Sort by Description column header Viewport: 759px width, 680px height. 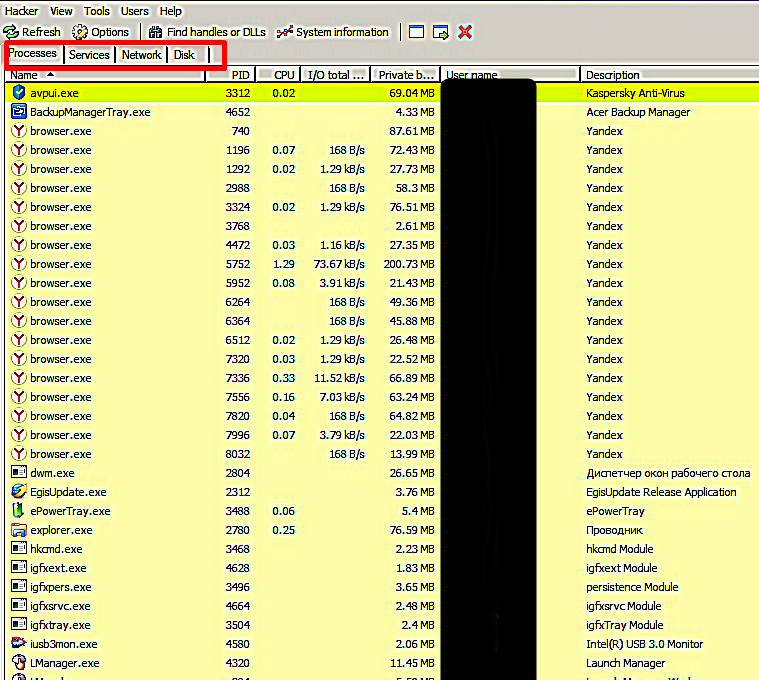[670, 75]
